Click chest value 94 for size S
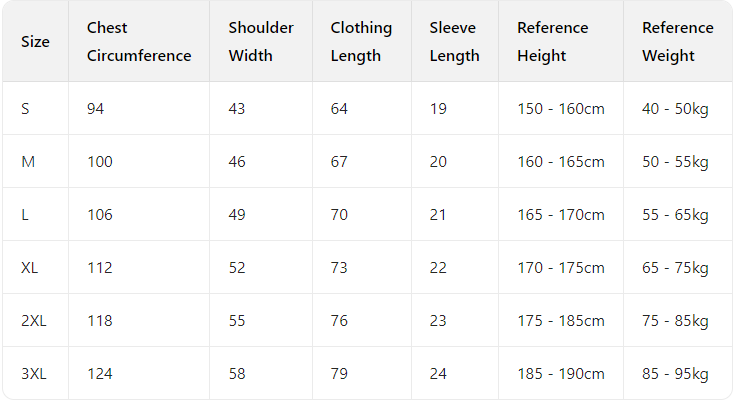735x402 pixels. [x=96, y=108]
